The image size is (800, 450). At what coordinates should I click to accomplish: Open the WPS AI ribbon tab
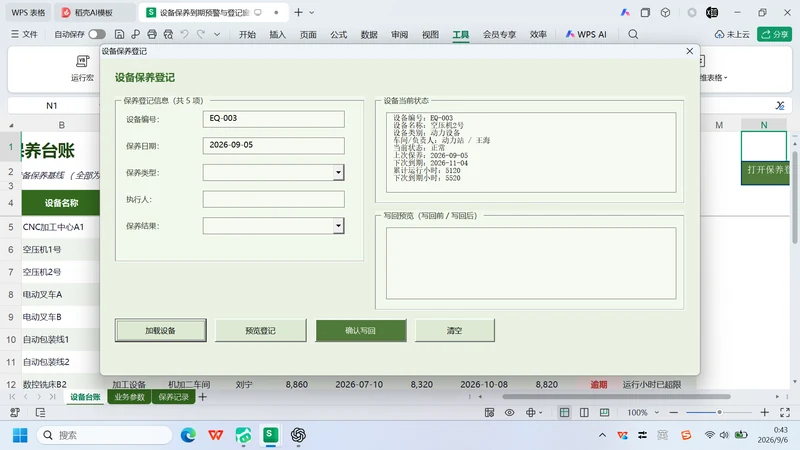[586, 34]
